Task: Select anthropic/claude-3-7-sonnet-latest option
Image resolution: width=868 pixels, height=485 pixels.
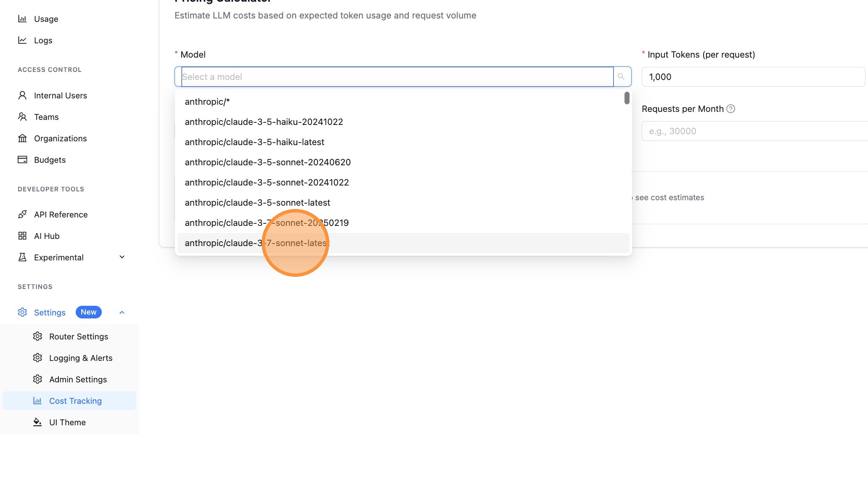Action: coord(257,243)
